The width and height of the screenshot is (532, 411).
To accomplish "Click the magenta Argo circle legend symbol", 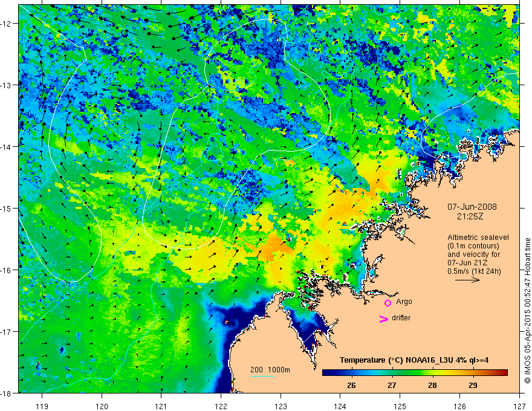I will (388, 302).
